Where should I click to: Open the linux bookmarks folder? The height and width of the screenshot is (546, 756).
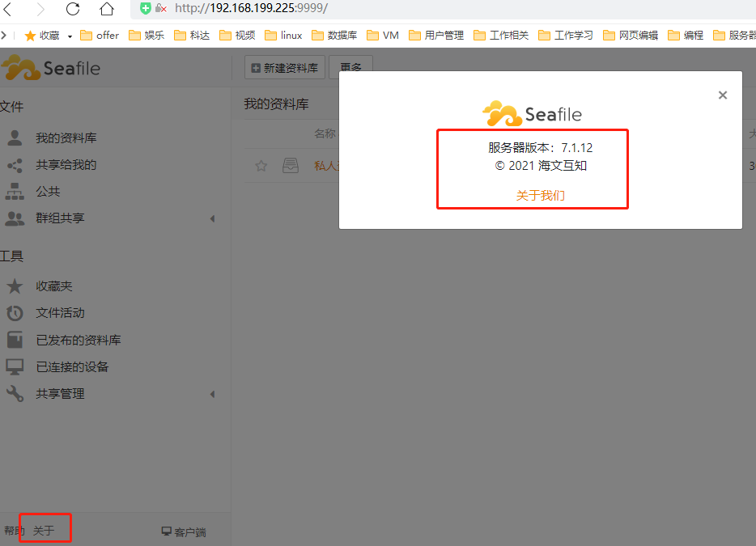pos(283,36)
